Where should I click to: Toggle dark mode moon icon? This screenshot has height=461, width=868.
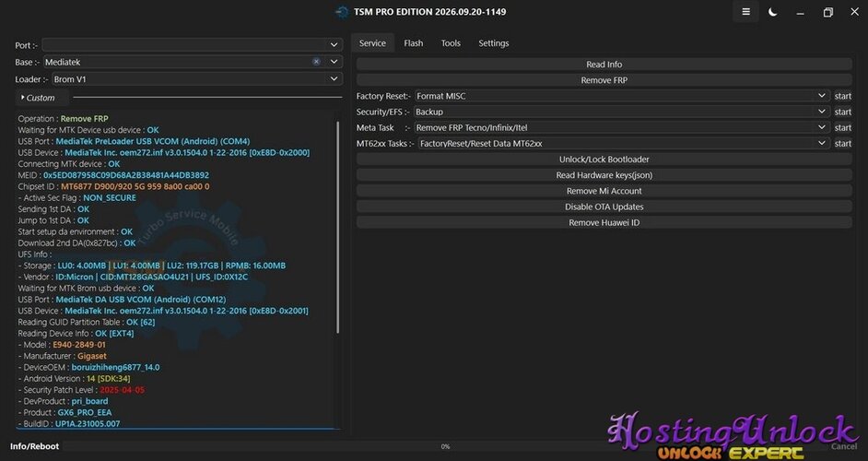[773, 12]
